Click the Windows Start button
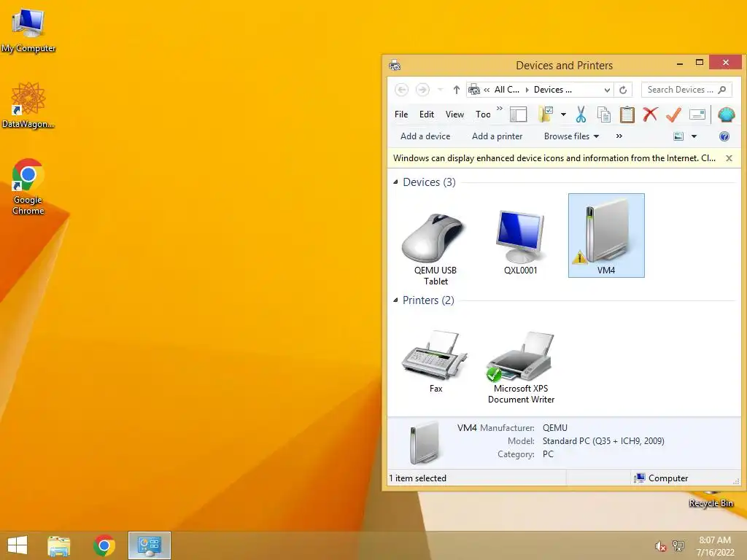Viewport: 747px width, 560px height. point(18,545)
